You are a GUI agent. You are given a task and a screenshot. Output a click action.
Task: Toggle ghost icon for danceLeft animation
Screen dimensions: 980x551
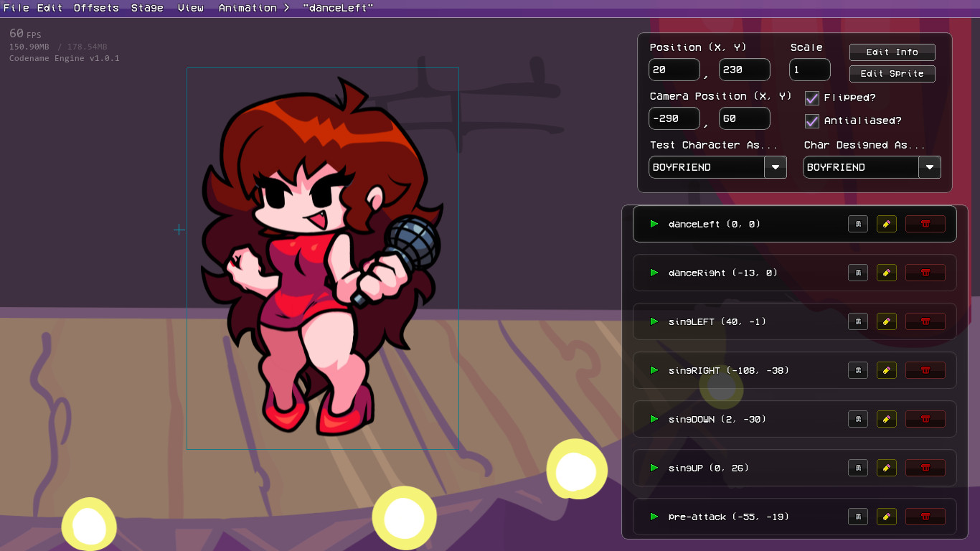(x=858, y=224)
